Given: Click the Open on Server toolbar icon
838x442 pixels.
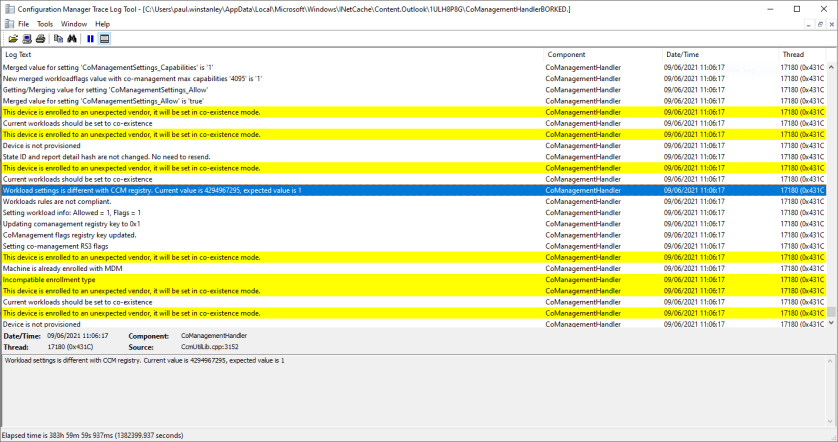Looking at the screenshot, I should point(27,39).
